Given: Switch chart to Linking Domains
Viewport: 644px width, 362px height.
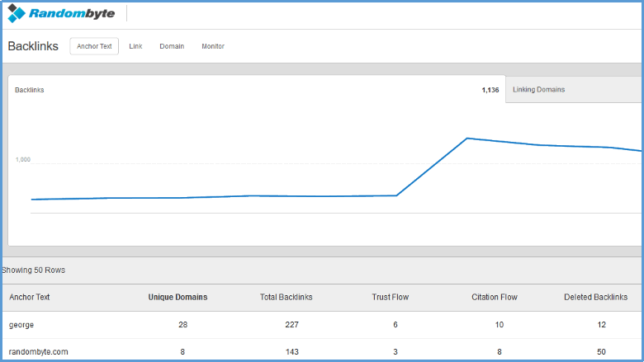Looking at the screenshot, I should (x=574, y=89).
